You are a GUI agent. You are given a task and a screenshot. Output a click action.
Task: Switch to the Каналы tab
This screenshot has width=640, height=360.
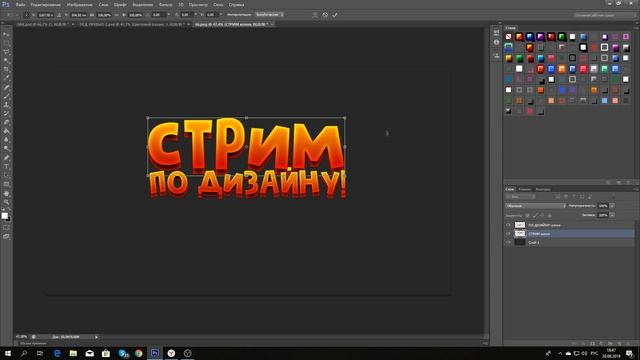[x=524, y=189]
